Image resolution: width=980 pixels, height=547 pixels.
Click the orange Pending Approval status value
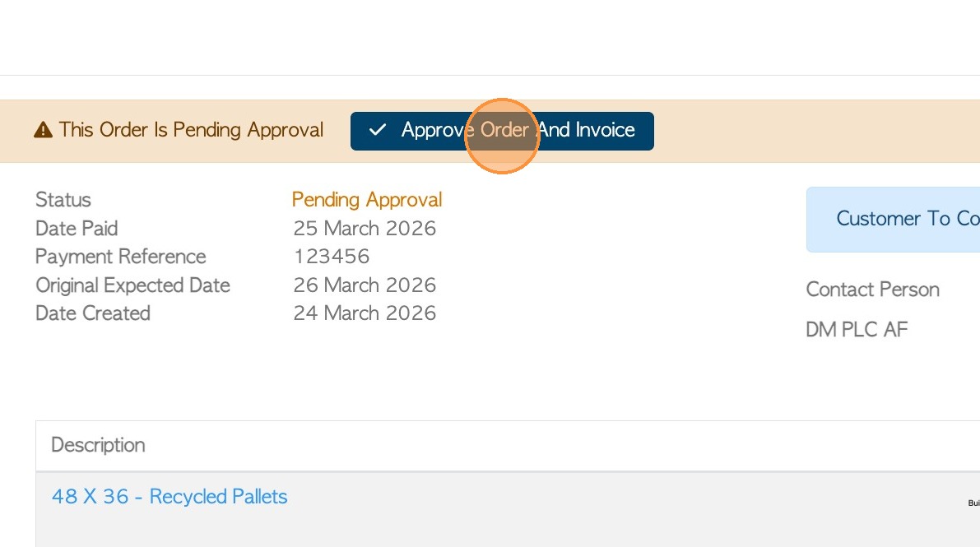pos(367,200)
